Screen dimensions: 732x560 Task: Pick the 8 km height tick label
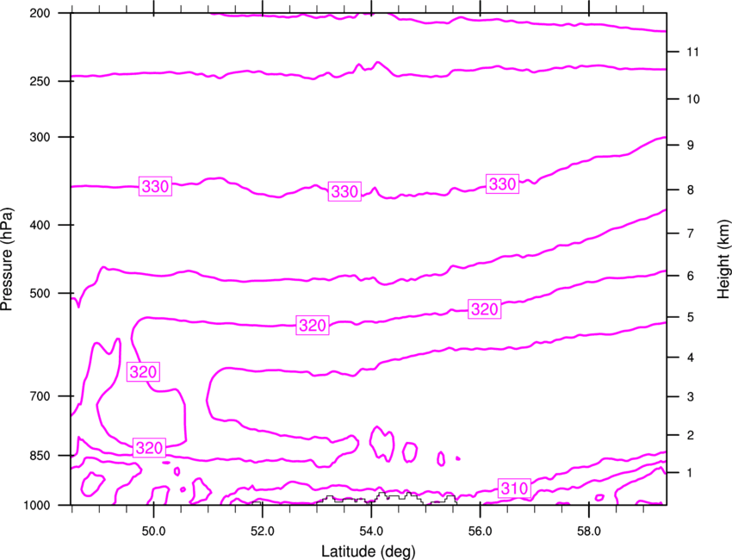pos(690,190)
